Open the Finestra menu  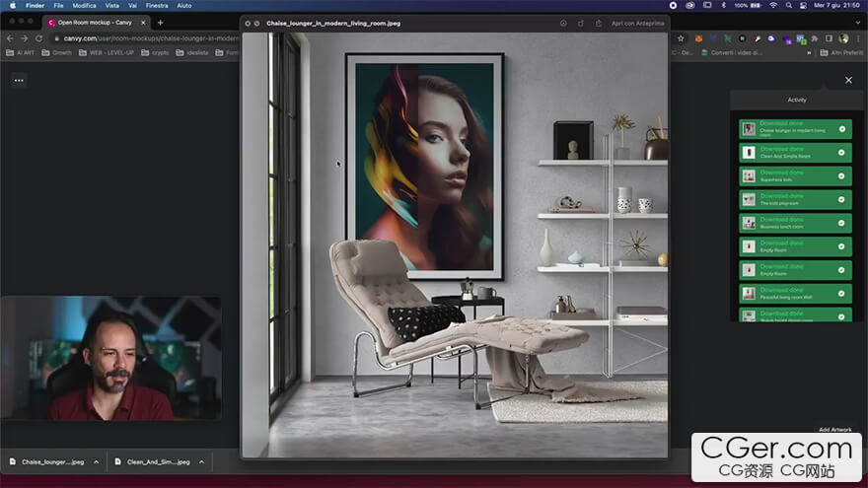tap(157, 6)
